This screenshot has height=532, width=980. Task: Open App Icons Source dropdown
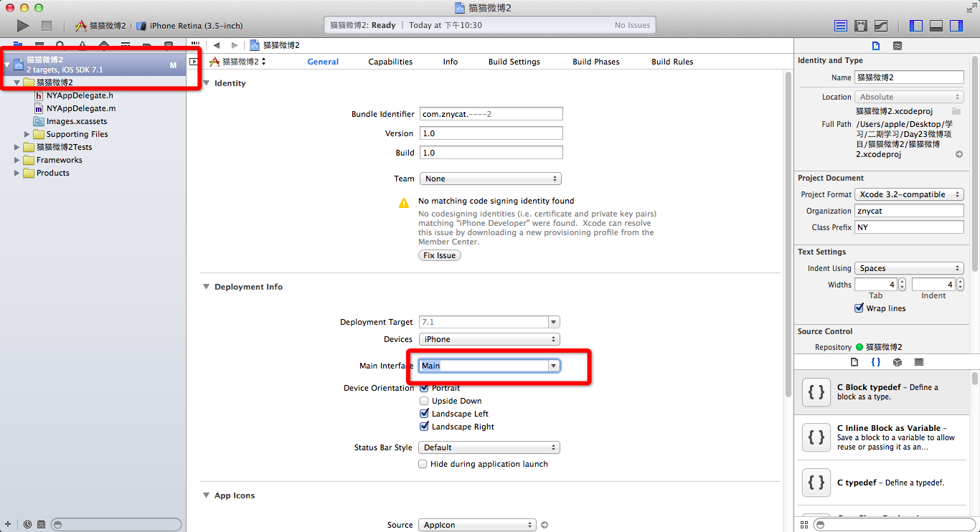[x=477, y=525]
